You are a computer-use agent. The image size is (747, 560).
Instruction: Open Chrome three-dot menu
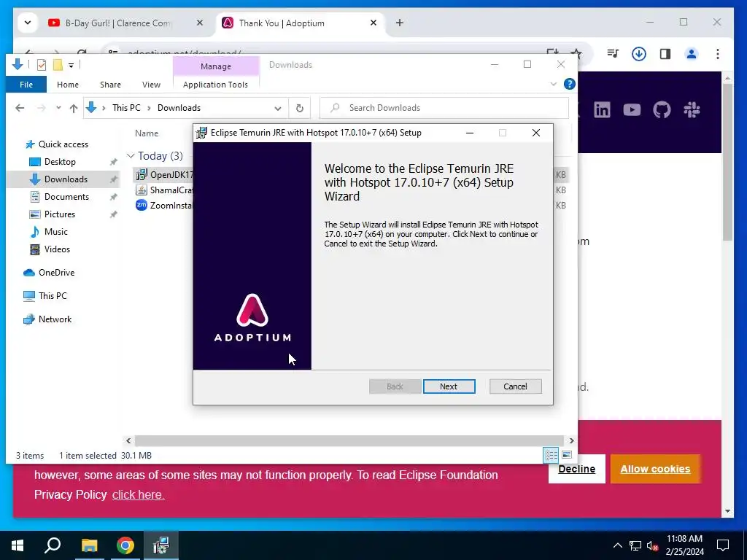click(718, 54)
